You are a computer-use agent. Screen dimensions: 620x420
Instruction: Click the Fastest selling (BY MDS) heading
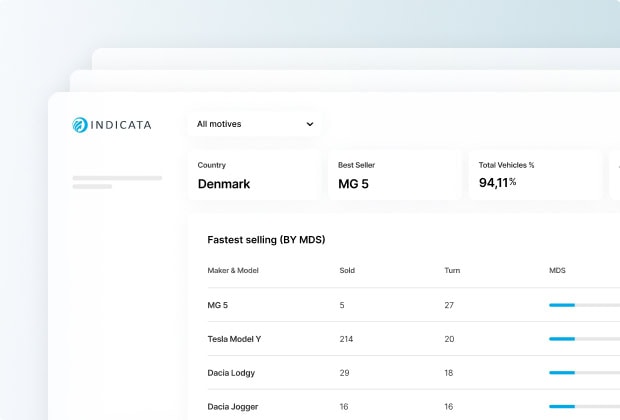coord(266,240)
